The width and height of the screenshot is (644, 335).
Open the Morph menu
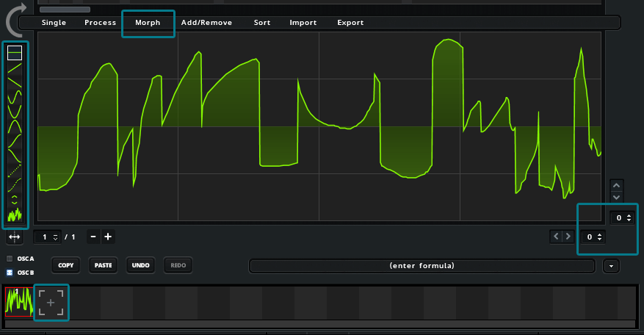coord(148,23)
